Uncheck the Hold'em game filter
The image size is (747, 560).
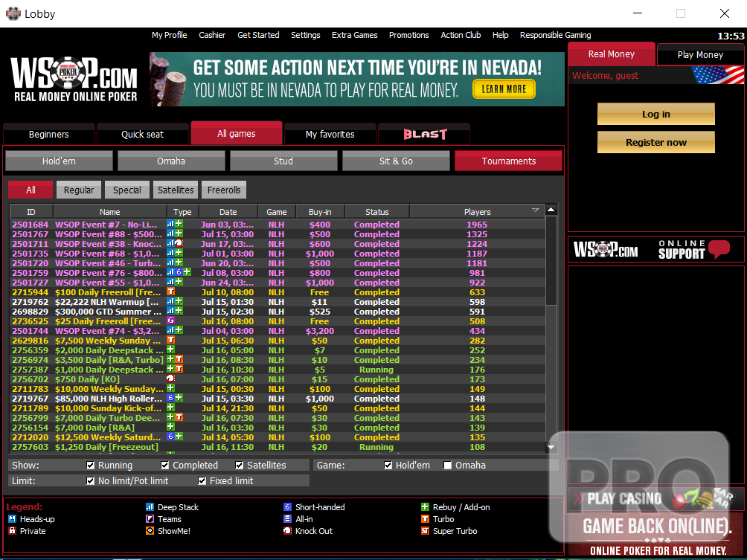[x=388, y=466]
